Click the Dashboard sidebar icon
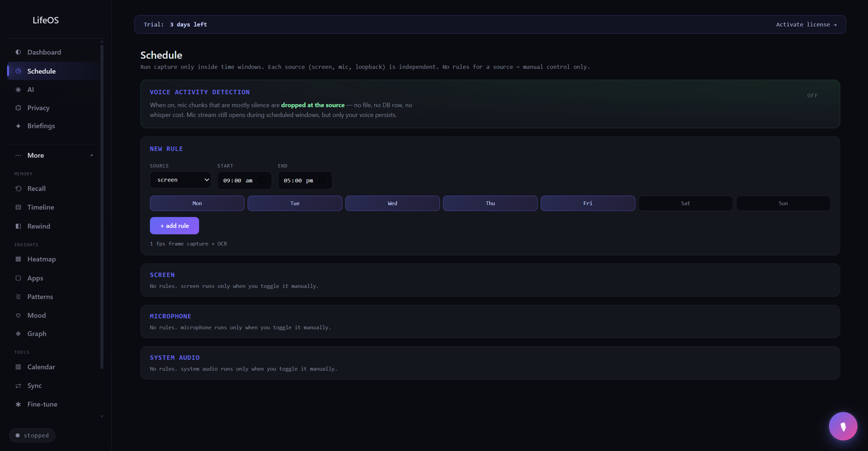This screenshot has width=868, height=451. pyautogui.click(x=18, y=52)
